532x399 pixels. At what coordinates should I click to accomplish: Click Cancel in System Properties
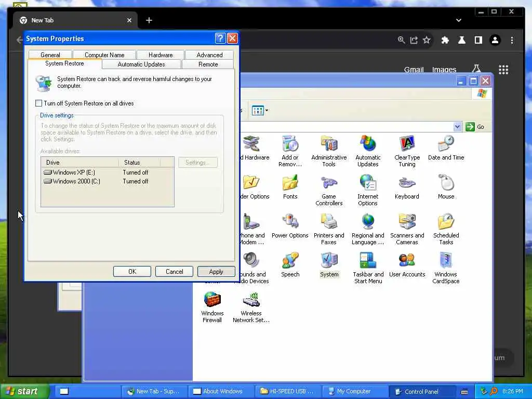click(174, 271)
